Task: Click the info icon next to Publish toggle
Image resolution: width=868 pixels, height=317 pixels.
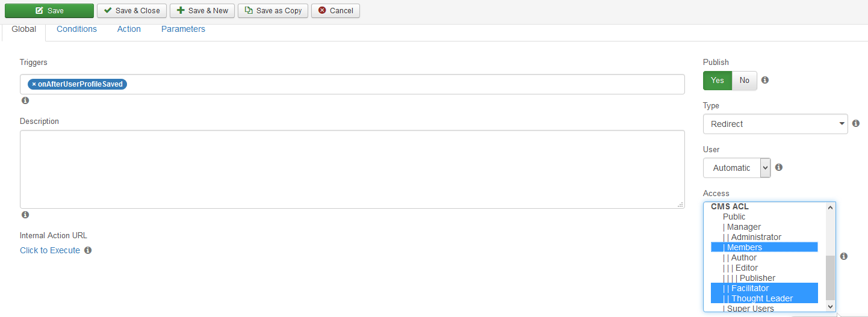Action: (765, 80)
